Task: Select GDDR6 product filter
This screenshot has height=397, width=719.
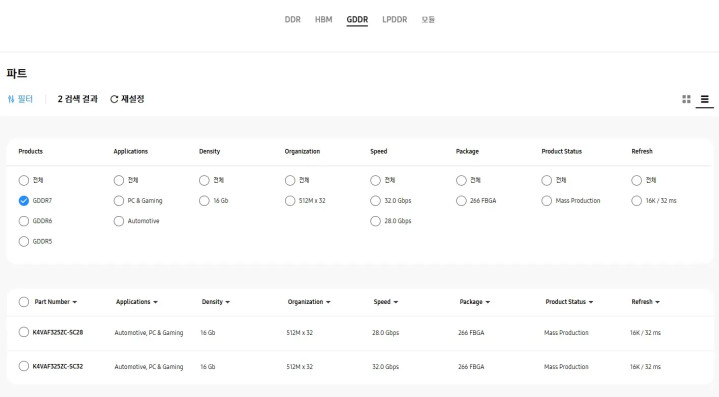Action: tap(24, 221)
